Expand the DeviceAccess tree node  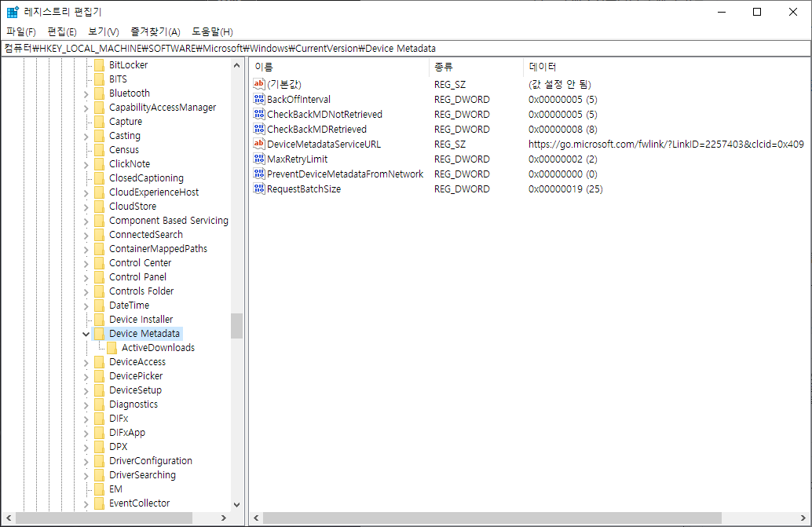click(x=86, y=362)
